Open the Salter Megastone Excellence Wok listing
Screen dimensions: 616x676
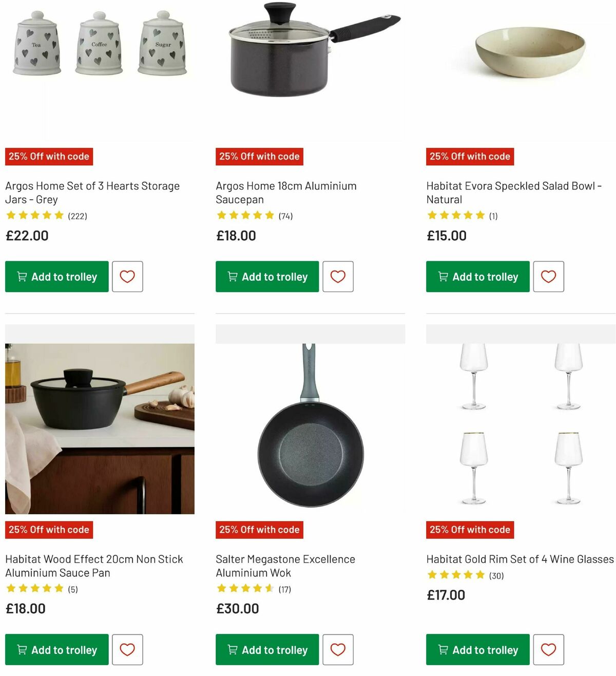285,566
